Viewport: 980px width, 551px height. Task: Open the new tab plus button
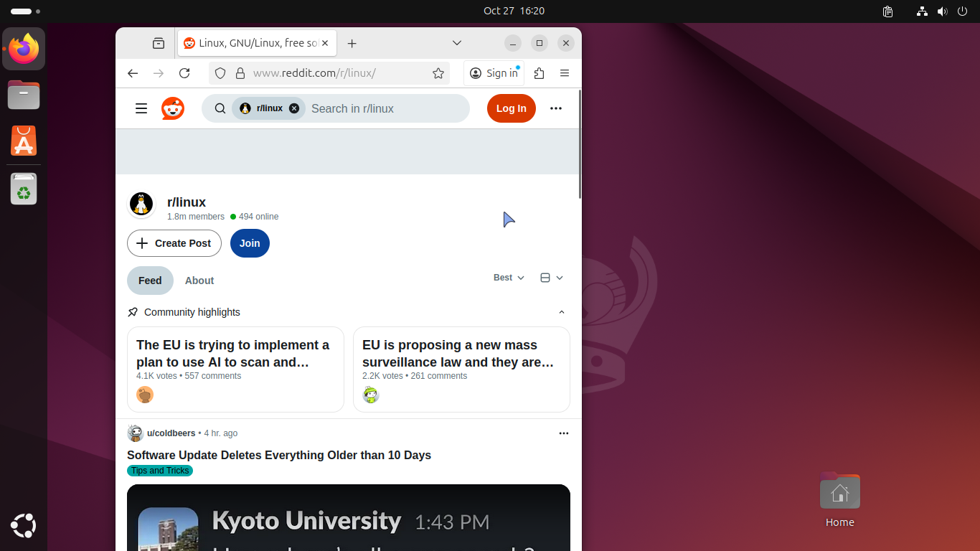point(352,44)
